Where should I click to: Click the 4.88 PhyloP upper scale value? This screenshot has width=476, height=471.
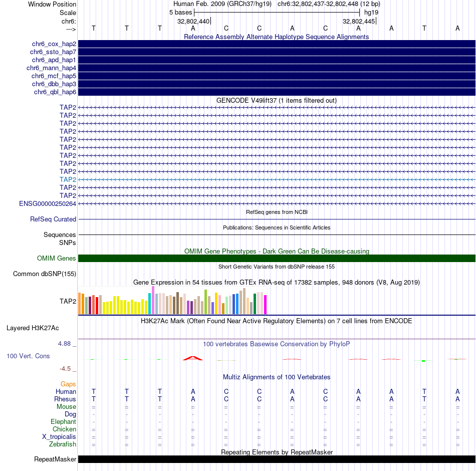(64, 344)
